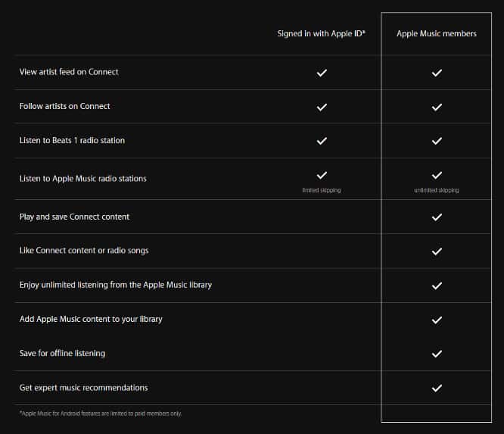Click members checkmark for expert music recommendations
This screenshot has width=504, height=434.
(437, 388)
